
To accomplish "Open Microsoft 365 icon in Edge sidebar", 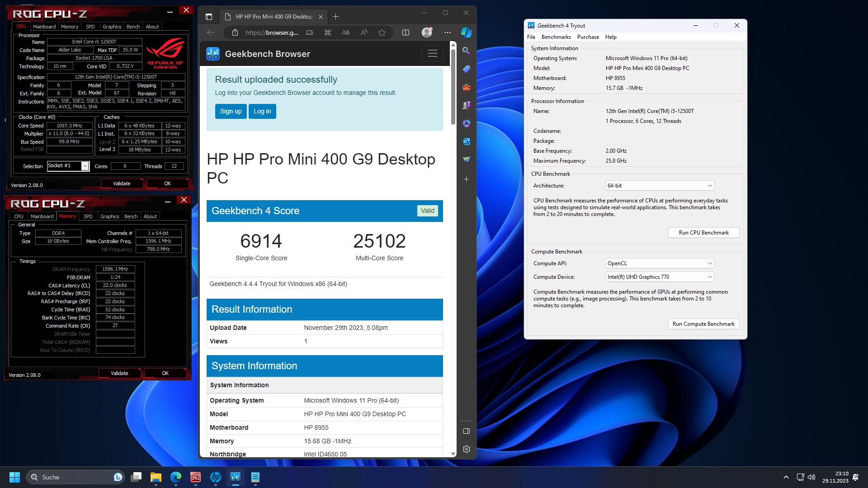I will 467,123.
